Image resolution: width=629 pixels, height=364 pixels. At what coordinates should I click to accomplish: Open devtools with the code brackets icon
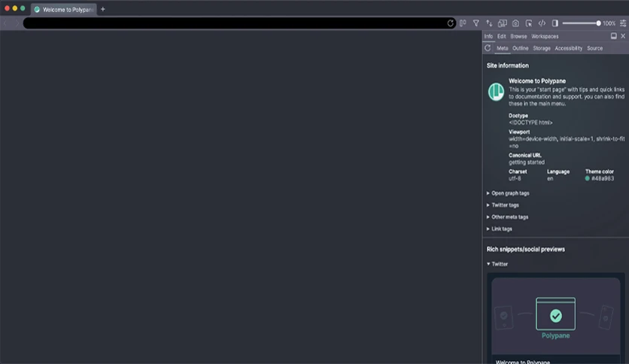542,23
